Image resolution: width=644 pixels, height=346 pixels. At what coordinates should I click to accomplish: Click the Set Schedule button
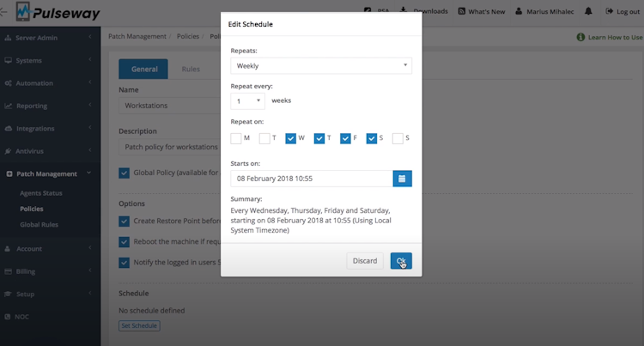tap(139, 326)
